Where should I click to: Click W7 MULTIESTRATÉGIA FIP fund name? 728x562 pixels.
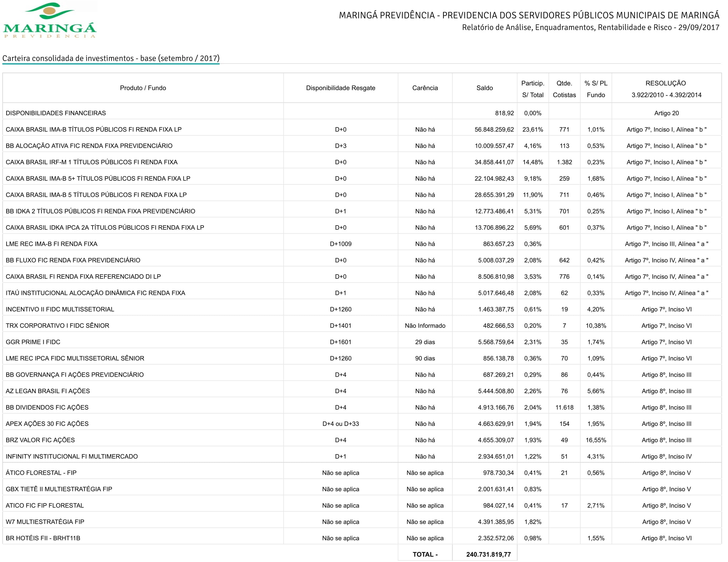tap(45, 522)
